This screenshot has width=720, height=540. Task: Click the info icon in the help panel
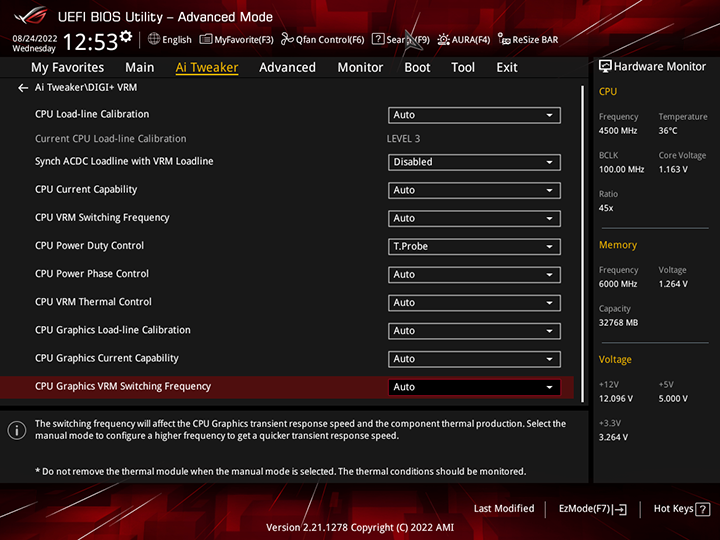click(x=17, y=430)
